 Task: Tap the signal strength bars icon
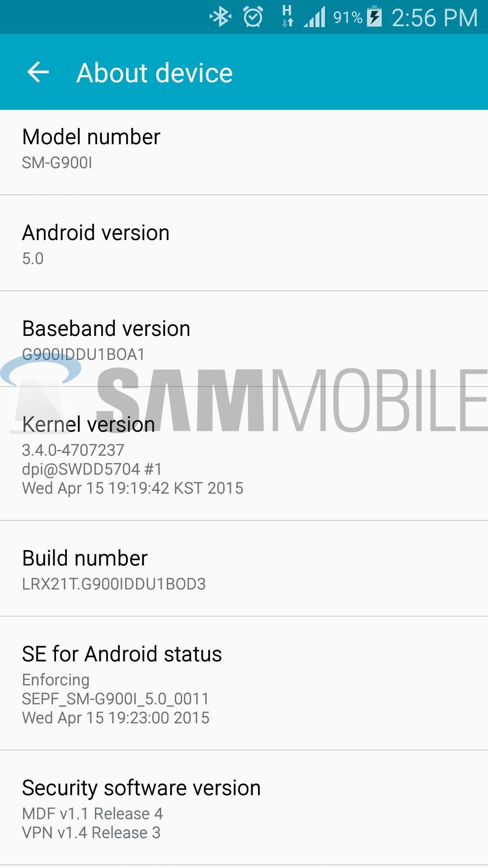coord(314,17)
